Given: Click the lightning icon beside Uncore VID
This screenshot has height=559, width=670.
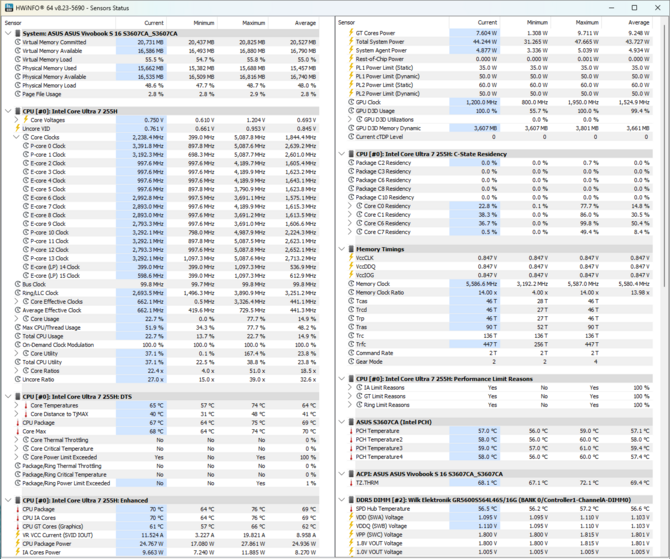Looking at the screenshot, I should [x=18, y=128].
